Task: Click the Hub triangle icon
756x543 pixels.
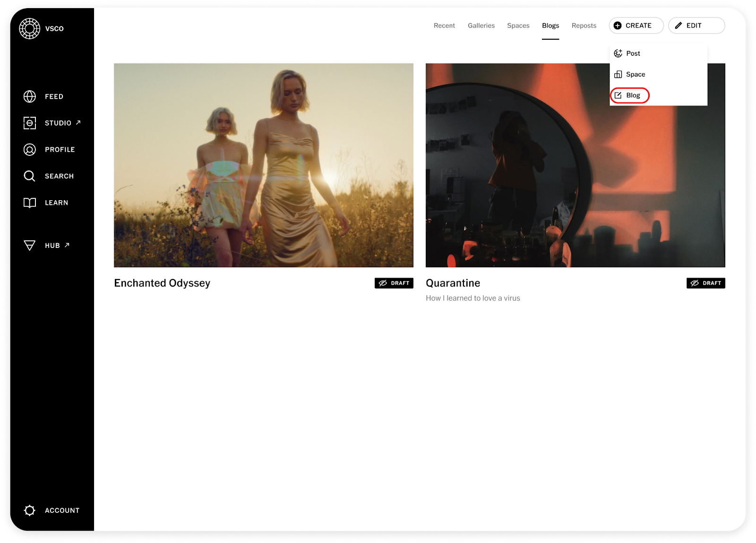Action: point(30,246)
